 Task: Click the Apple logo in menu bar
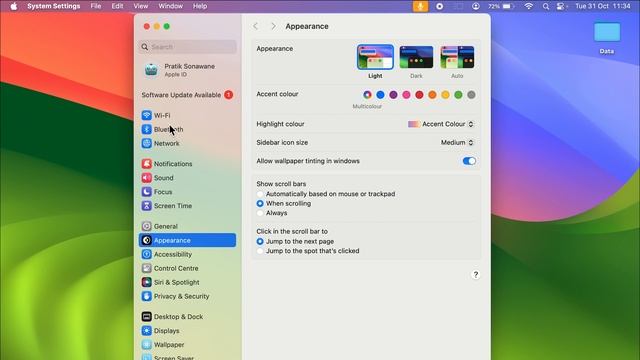(13, 6)
